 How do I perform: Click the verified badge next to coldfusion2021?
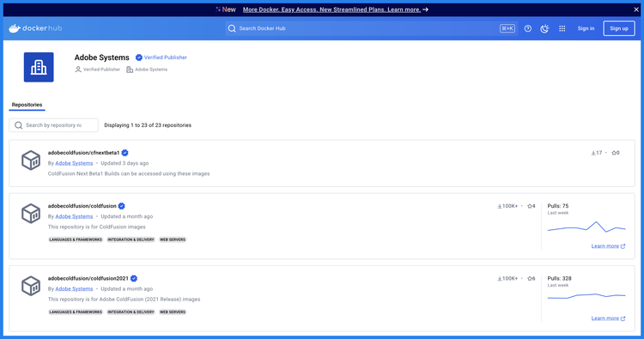(x=134, y=278)
